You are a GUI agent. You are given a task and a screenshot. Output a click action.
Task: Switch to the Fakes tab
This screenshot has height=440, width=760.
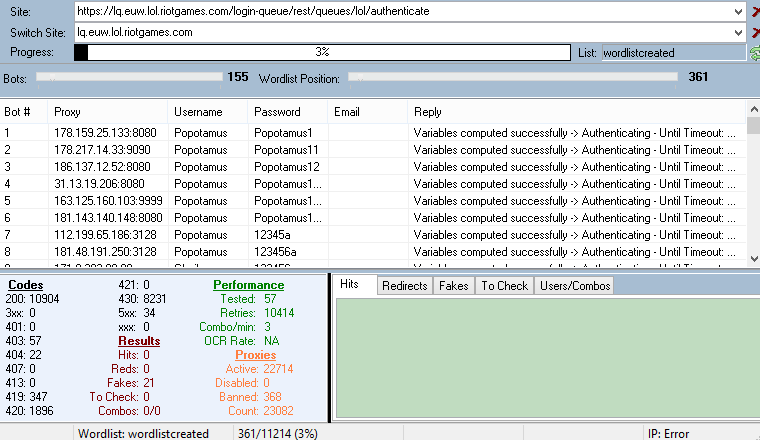tap(454, 286)
